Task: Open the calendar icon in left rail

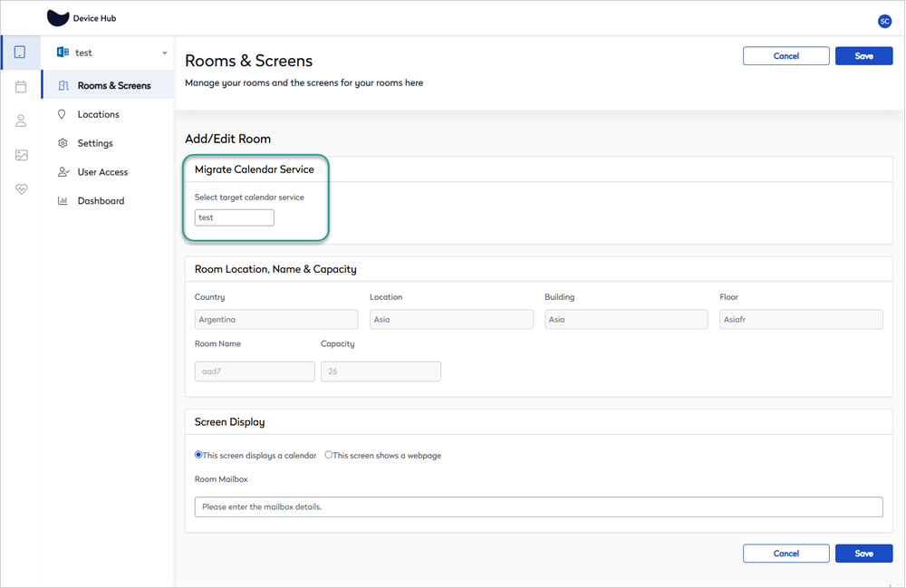Action: click(21, 87)
